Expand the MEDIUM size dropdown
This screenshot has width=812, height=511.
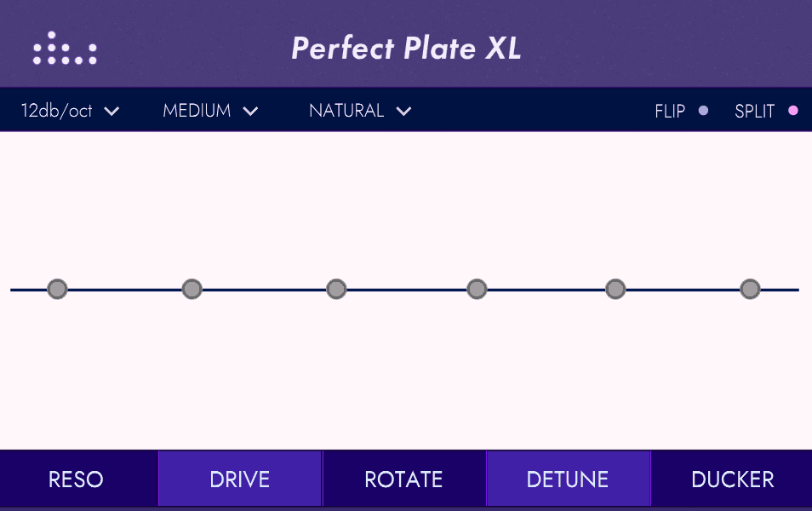pos(210,111)
